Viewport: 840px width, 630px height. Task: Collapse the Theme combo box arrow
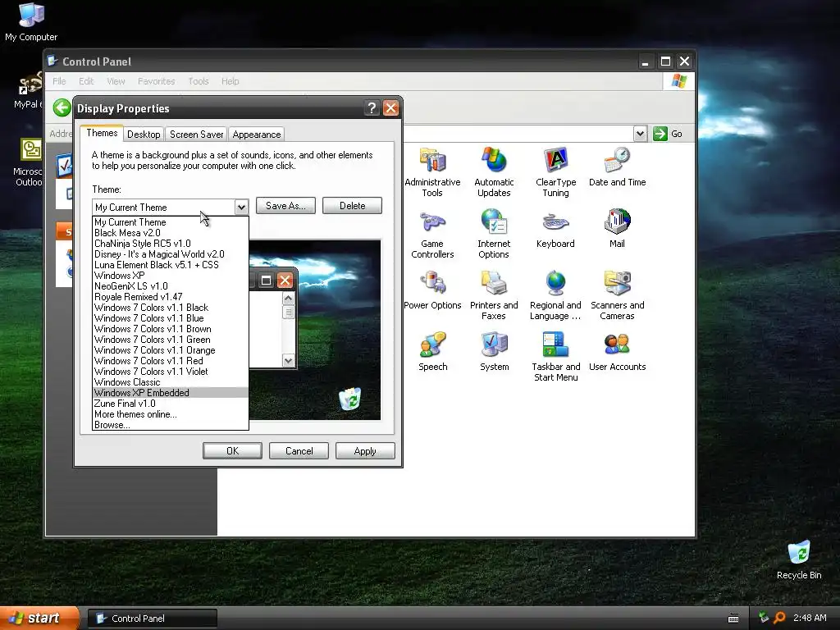click(241, 207)
